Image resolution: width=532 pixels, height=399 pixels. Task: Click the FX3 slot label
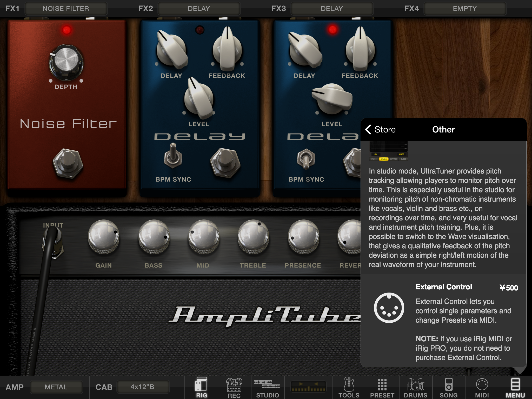coord(278,9)
